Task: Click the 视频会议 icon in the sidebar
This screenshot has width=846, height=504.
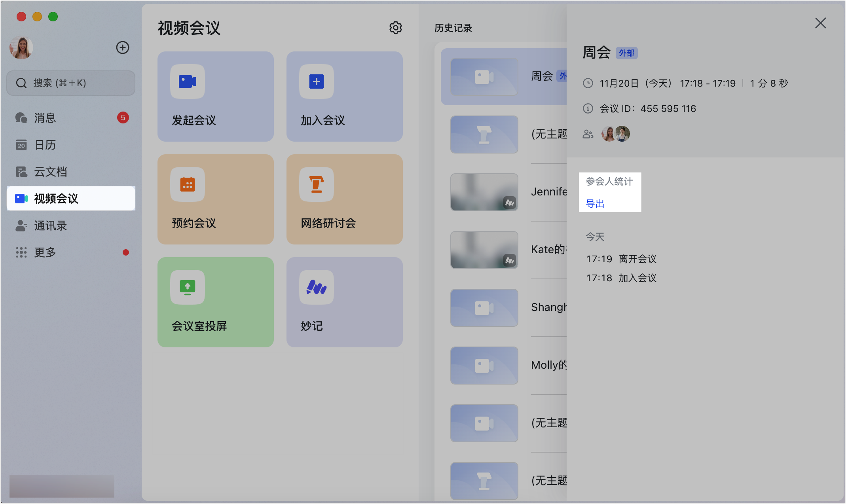Action: coord(21,199)
